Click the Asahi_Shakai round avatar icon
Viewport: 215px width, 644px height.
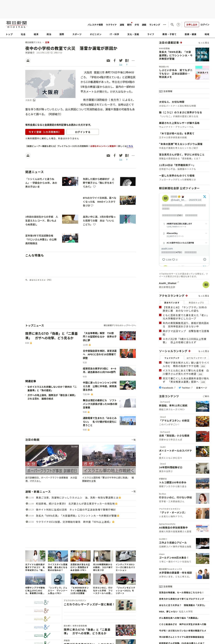point(206,285)
